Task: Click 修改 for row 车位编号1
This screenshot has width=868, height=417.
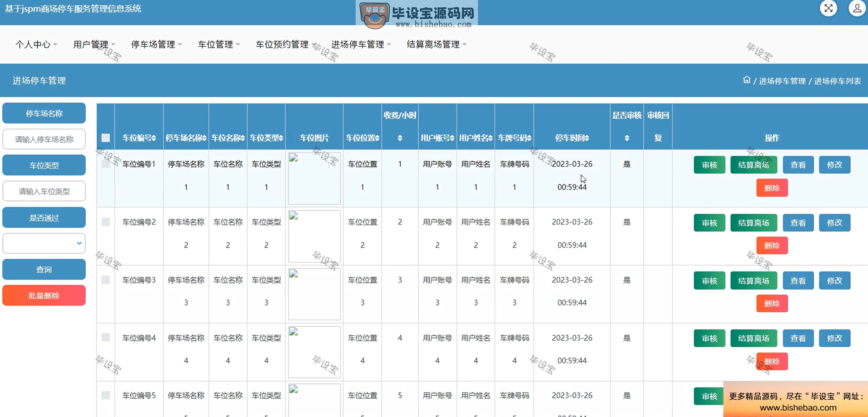Action: [x=835, y=165]
